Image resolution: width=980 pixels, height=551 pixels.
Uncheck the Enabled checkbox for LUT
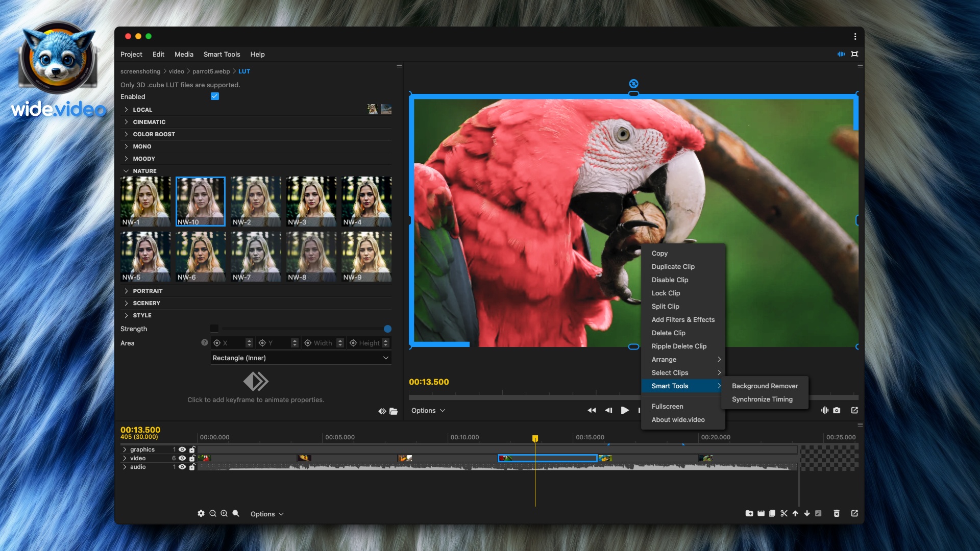(x=215, y=96)
